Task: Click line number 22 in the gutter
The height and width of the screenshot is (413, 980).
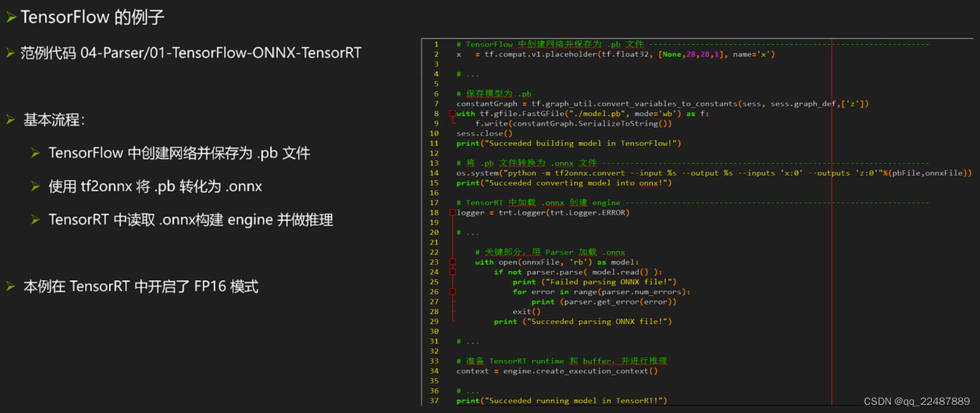Action: pos(434,252)
